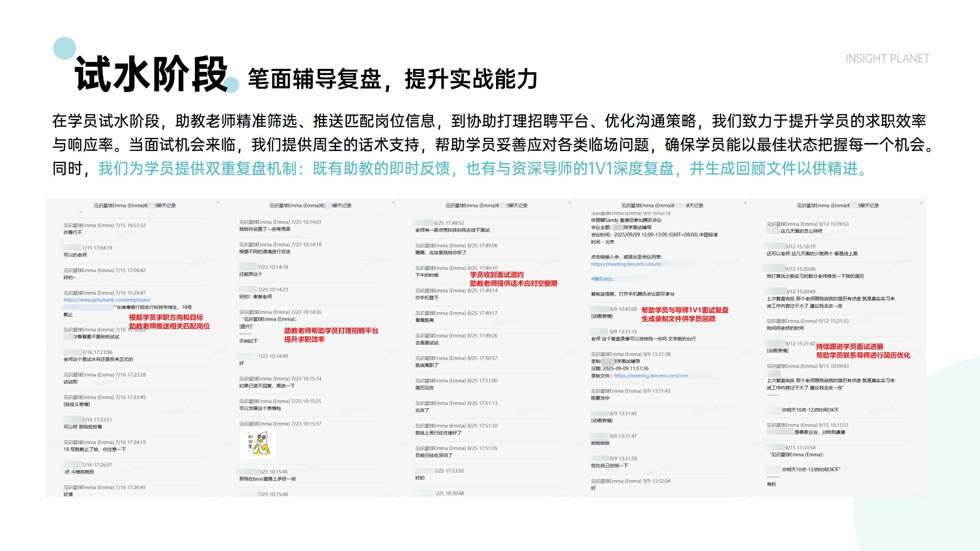Close the rightmost chat record window
Image resolution: width=980 pixels, height=551 pixels.
(921, 202)
